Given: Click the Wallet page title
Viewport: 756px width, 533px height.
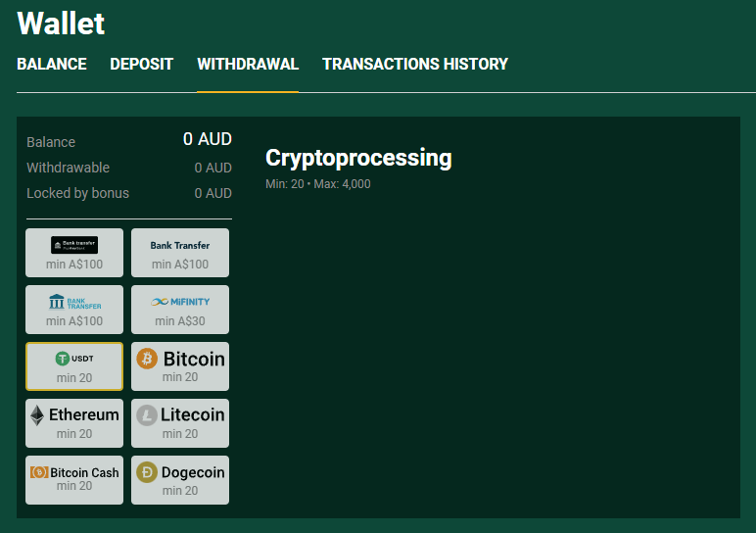Looking at the screenshot, I should pyautogui.click(x=61, y=23).
